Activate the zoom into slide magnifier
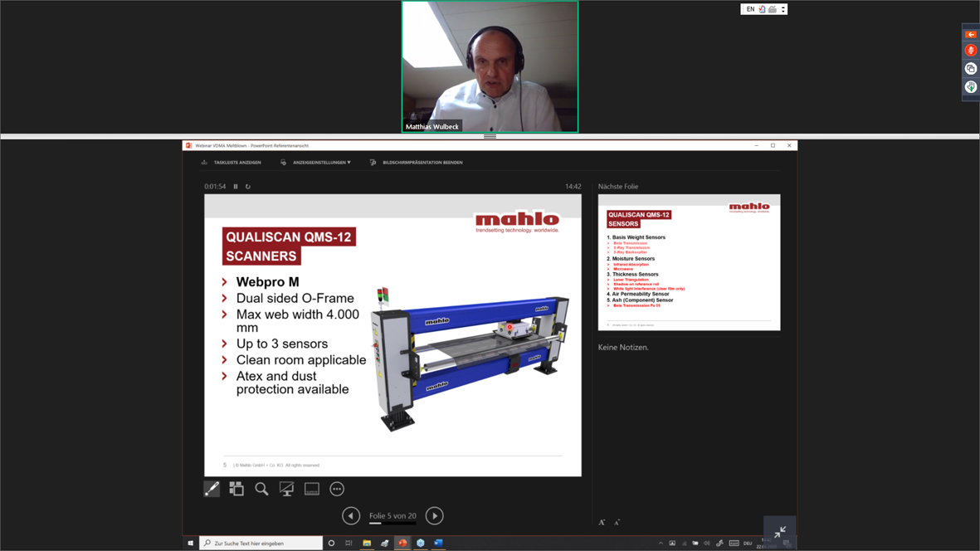The image size is (980, 551). (x=262, y=489)
